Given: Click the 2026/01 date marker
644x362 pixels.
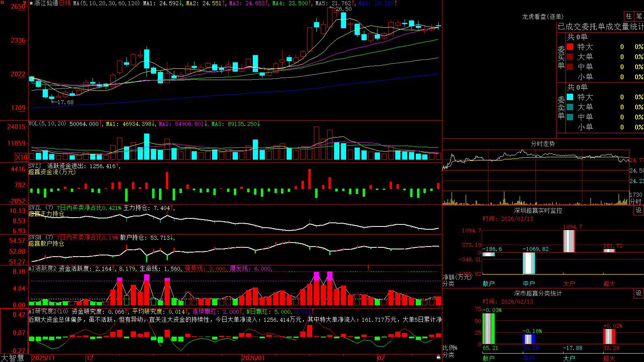Looking at the screenshot, I should [254, 358].
